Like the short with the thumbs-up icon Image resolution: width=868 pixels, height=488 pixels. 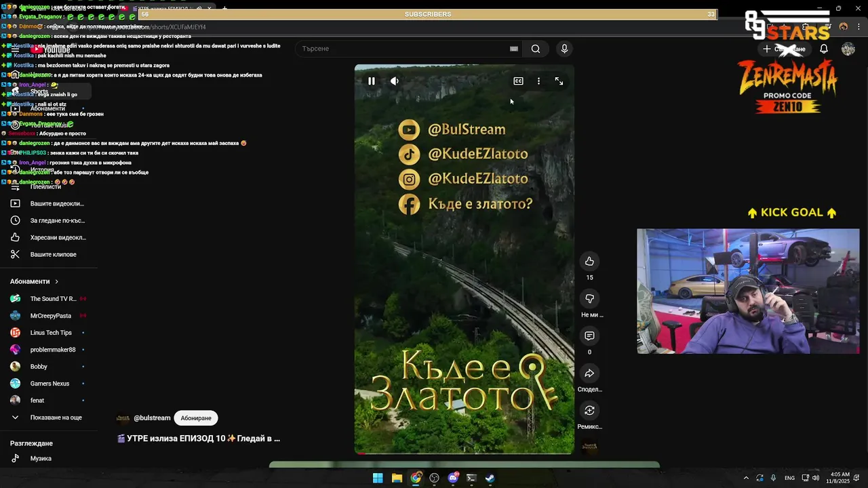[589, 262]
